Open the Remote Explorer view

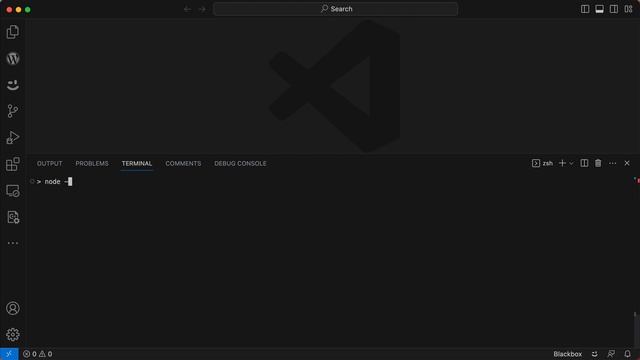tap(13, 191)
